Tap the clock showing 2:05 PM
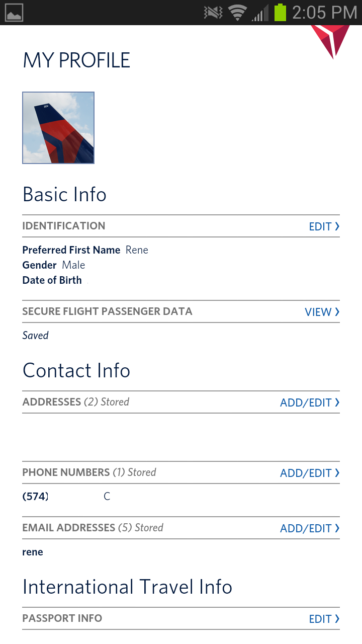 (324, 13)
